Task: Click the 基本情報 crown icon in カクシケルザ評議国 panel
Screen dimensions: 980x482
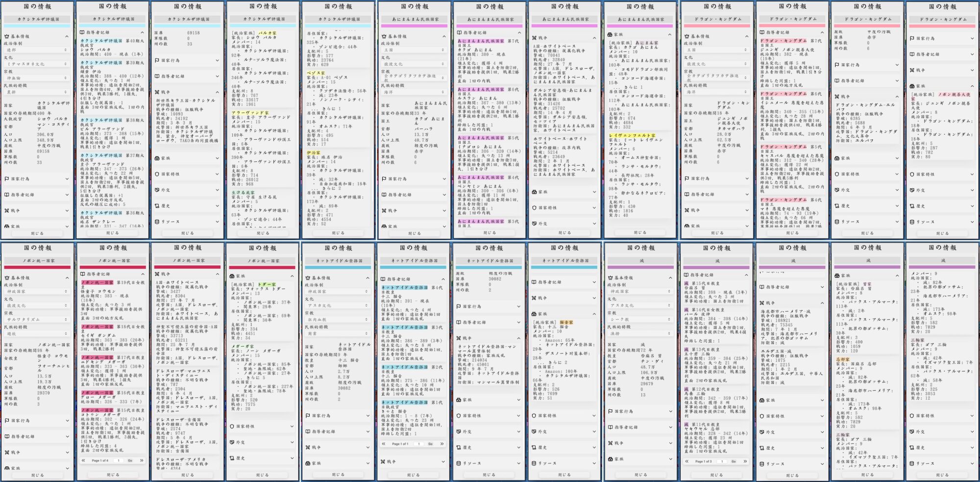Action: pyautogui.click(x=7, y=36)
